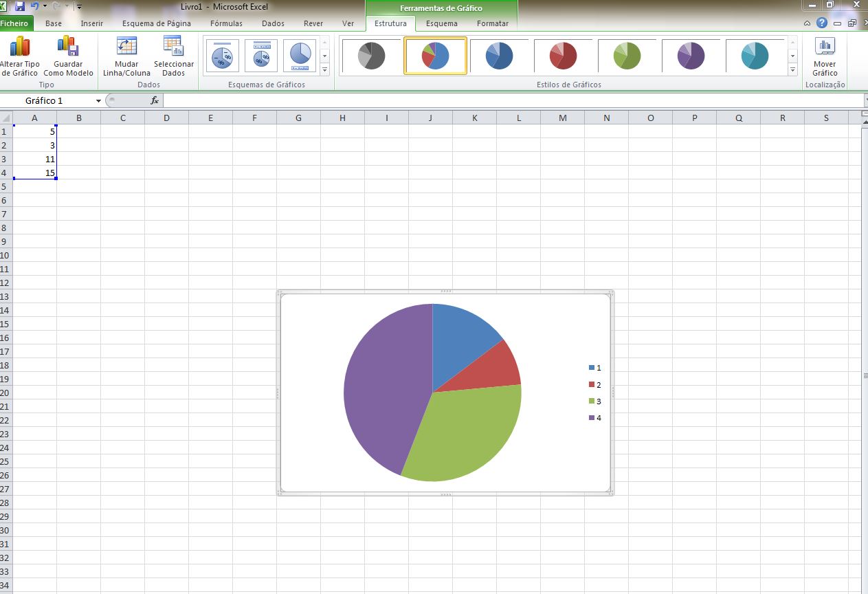Screen dimensions: 868x594
Task: Click Mover Gráfico icon
Action: (x=825, y=46)
